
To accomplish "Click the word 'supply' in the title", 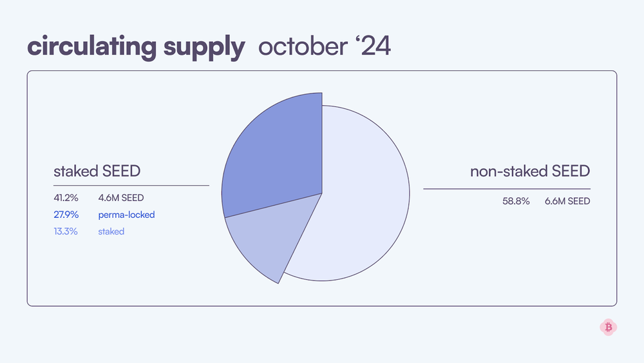I will coord(204,50).
